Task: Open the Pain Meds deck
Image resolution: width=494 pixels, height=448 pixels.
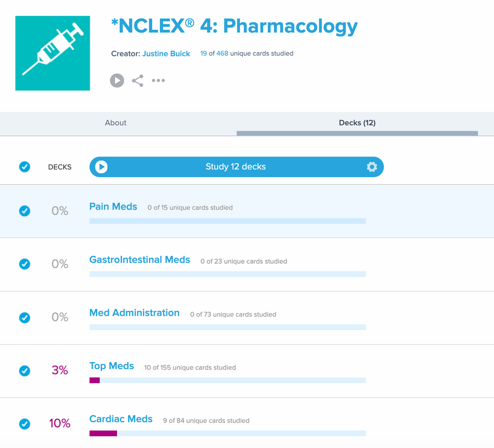Action: point(113,206)
